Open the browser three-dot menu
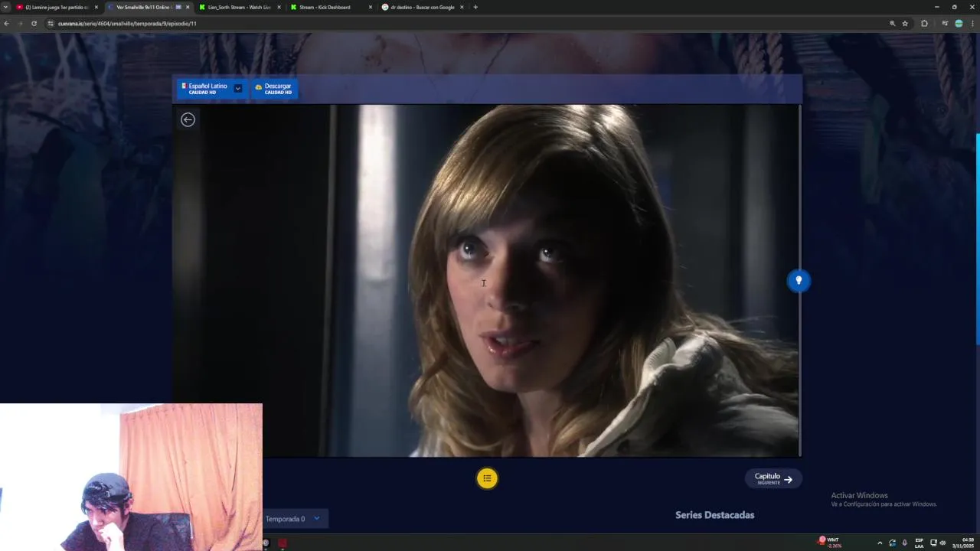The image size is (980, 551). [x=972, y=23]
